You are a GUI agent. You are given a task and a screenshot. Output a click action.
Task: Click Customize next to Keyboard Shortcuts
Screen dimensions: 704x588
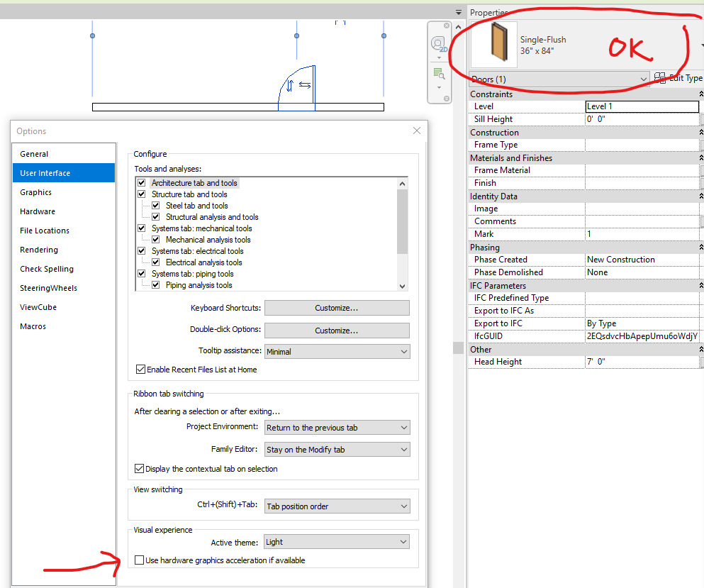pos(337,308)
